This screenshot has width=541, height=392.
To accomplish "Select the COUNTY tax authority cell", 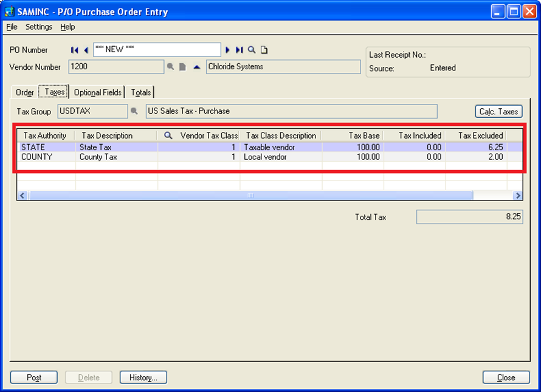I will tap(47, 157).
